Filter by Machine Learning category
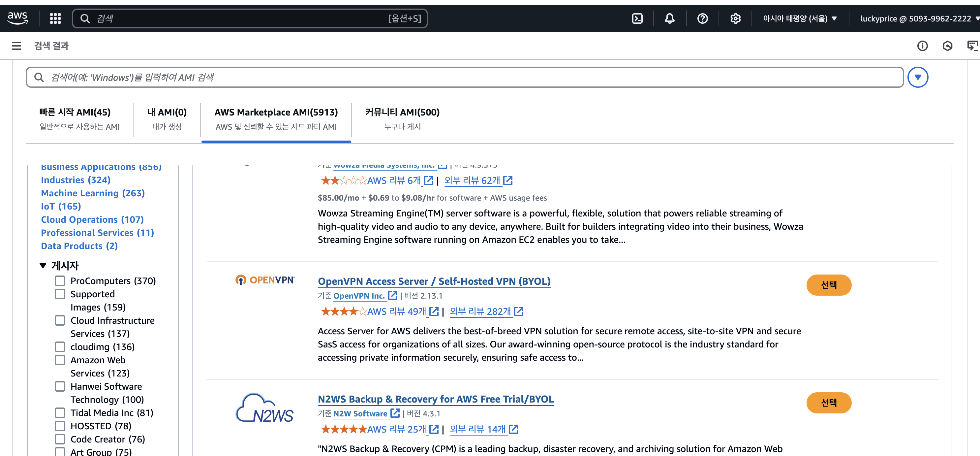This screenshot has width=980, height=456. click(x=93, y=193)
